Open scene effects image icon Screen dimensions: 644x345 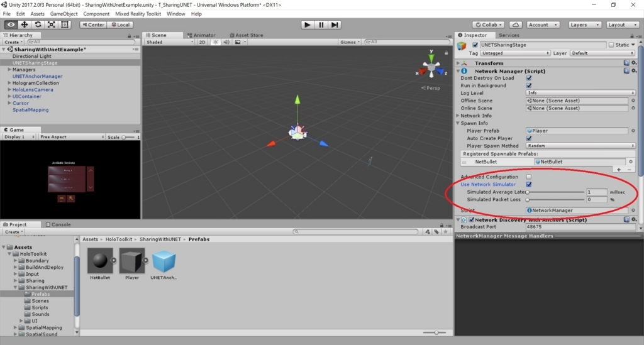(x=237, y=42)
